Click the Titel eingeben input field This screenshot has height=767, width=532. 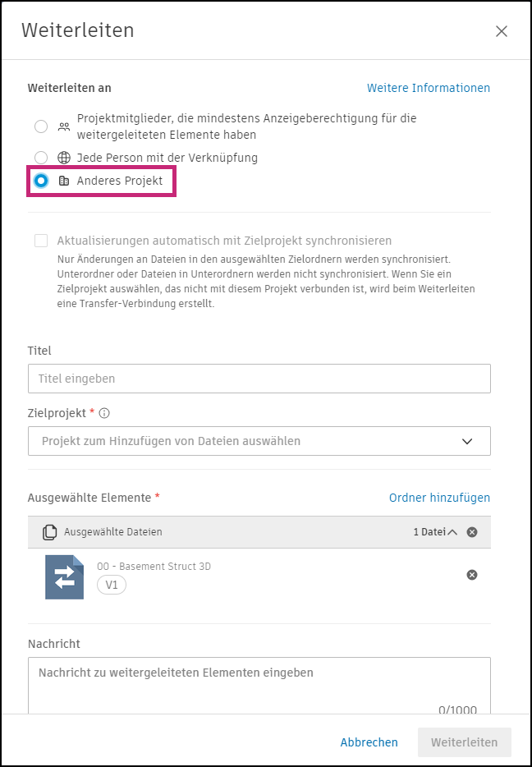click(259, 379)
